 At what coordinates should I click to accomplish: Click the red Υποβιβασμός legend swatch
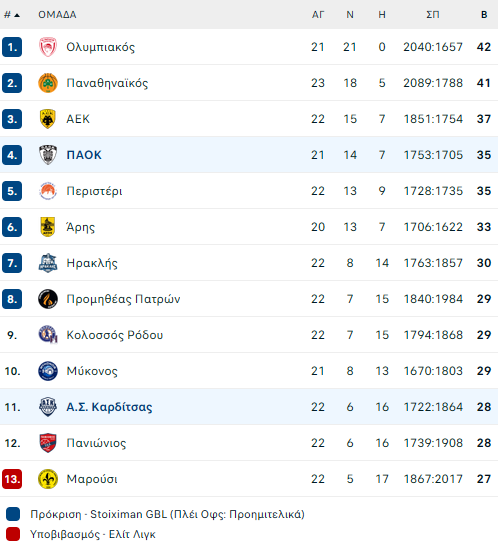[x=13, y=534]
